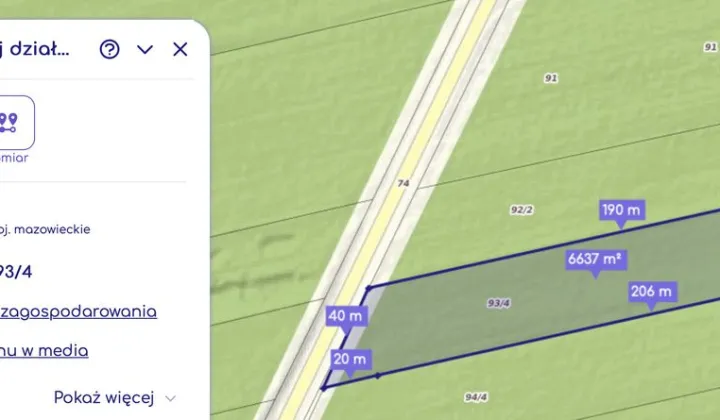Collapse the panel with the chevron down icon
The image size is (720, 420).
coord(145,49)
